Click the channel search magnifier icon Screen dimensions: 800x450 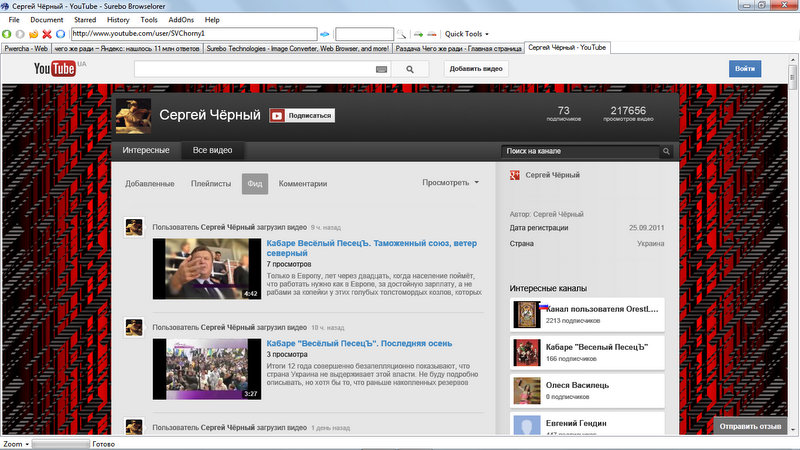point(666,151)
